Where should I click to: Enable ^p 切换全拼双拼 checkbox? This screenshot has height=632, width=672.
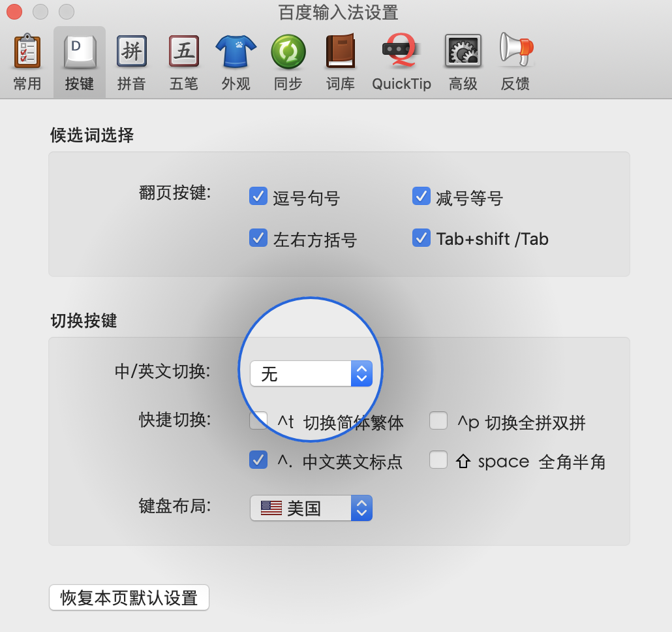pyautogui.click(x=438, y=420)
